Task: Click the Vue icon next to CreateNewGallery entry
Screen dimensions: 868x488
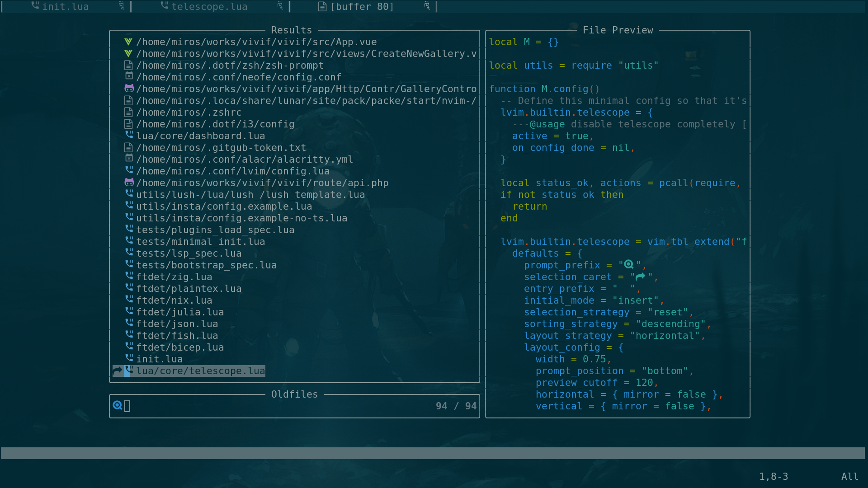Action: tap(129, 53)
